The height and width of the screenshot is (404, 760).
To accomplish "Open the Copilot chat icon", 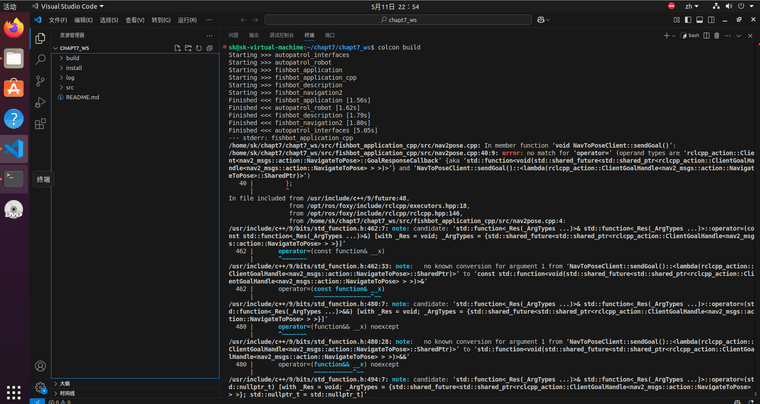I will [541, 20].
